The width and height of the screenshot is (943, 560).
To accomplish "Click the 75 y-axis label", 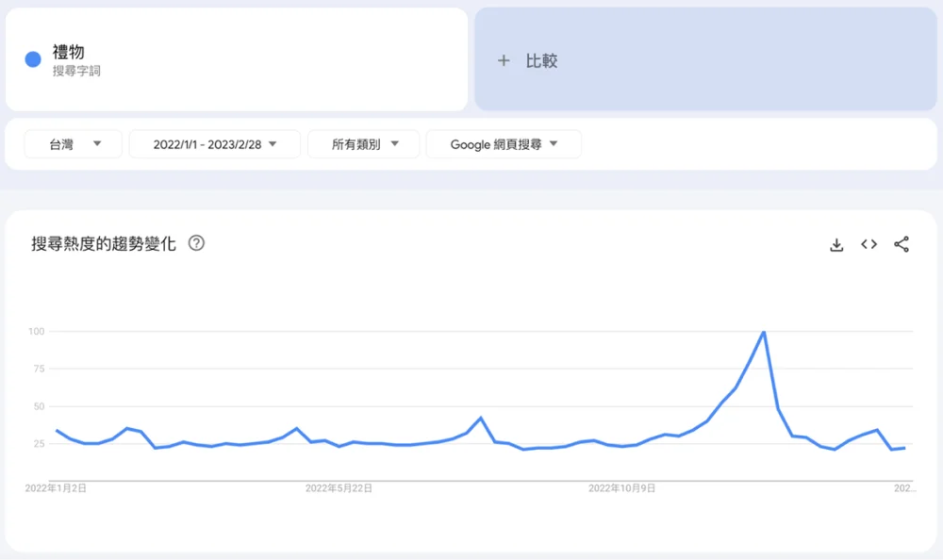I will click(39, 369).
